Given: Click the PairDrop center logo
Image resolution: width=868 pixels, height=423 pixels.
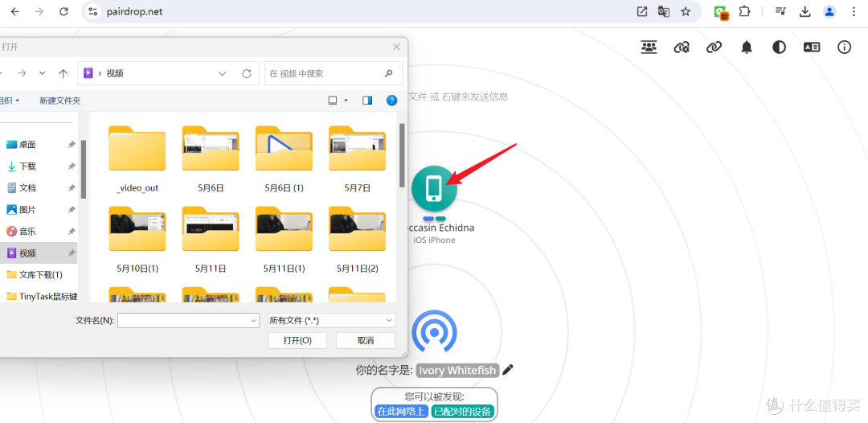Looking at the screenshot, I should [x=435, y=331].
